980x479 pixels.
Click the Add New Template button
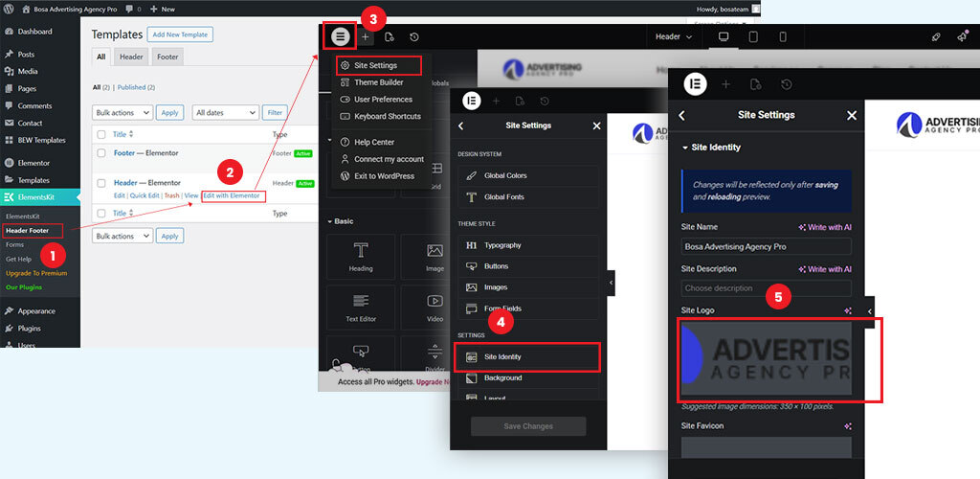pos(180,34)
